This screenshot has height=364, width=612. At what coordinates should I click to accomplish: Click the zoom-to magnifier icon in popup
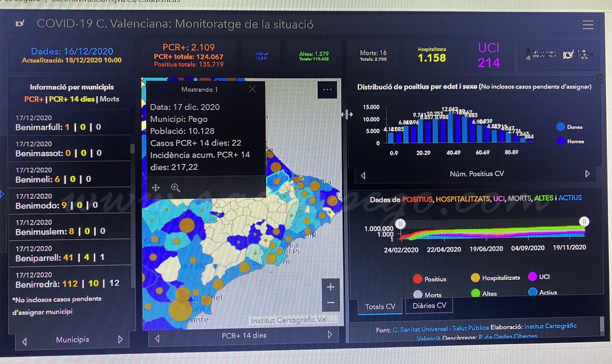pyautogui.click(x=175, y=188)
